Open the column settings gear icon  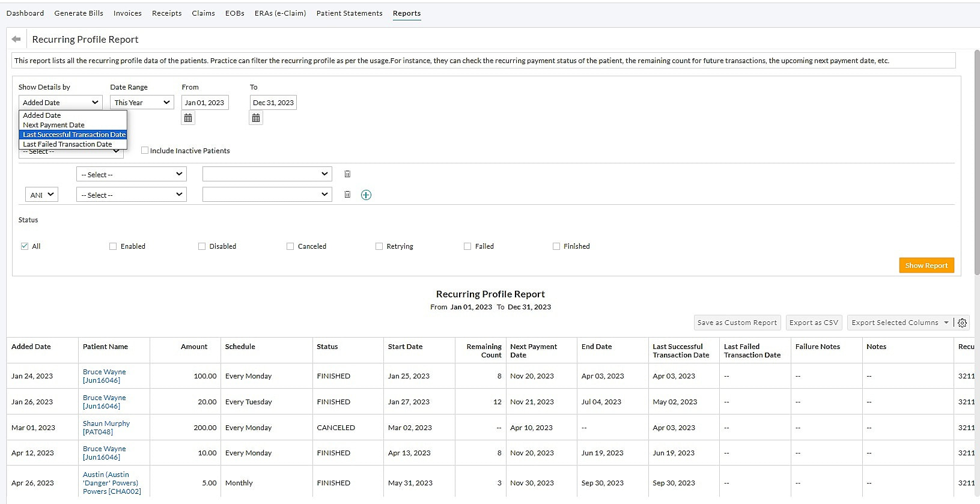click(x=962, y=323)
